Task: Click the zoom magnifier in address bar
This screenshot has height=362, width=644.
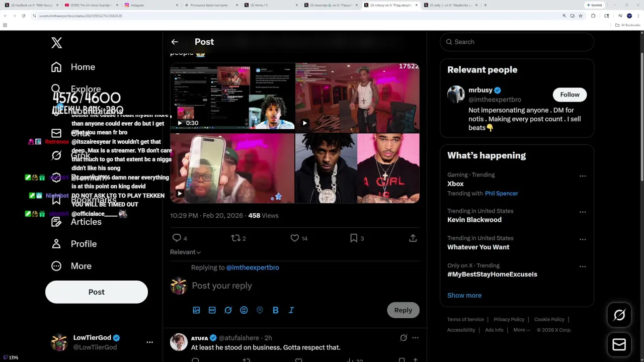Action: [564, 16]
